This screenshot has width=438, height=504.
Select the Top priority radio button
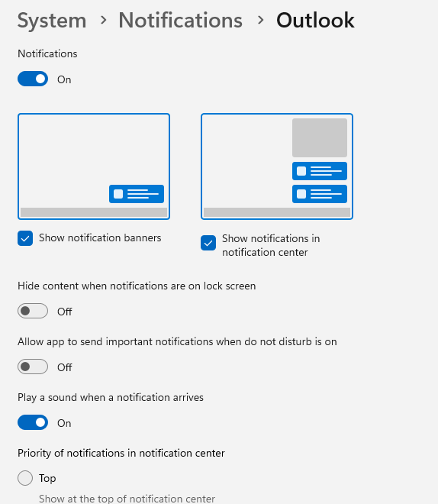coord(25,478)
